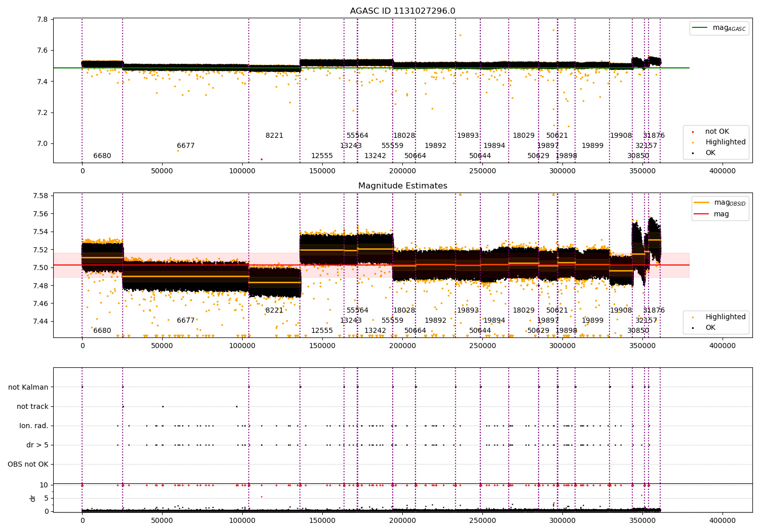Select OBSID label 18029 in middle plot
The image size is (760, 532).
pyautogui.click(x=523, y=311)
